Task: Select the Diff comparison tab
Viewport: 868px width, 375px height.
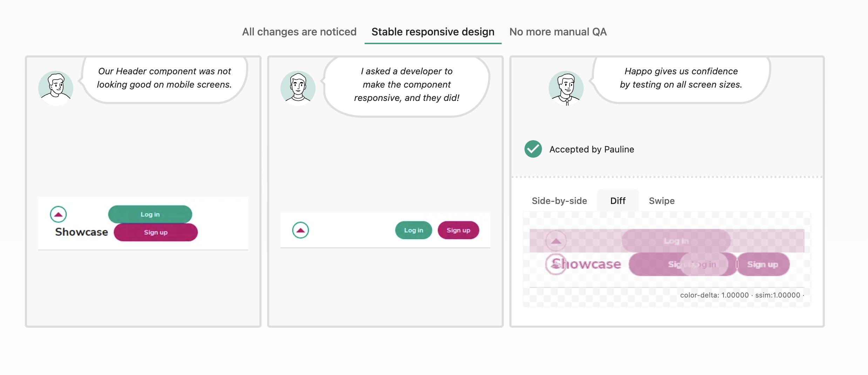Action: tap(618, 201)
